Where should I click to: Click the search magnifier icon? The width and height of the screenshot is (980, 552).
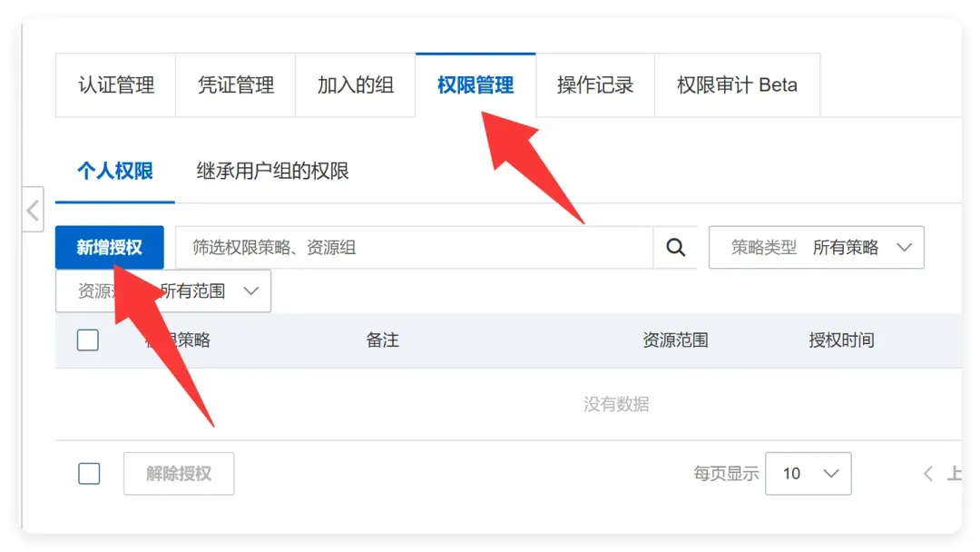point(675,248)
